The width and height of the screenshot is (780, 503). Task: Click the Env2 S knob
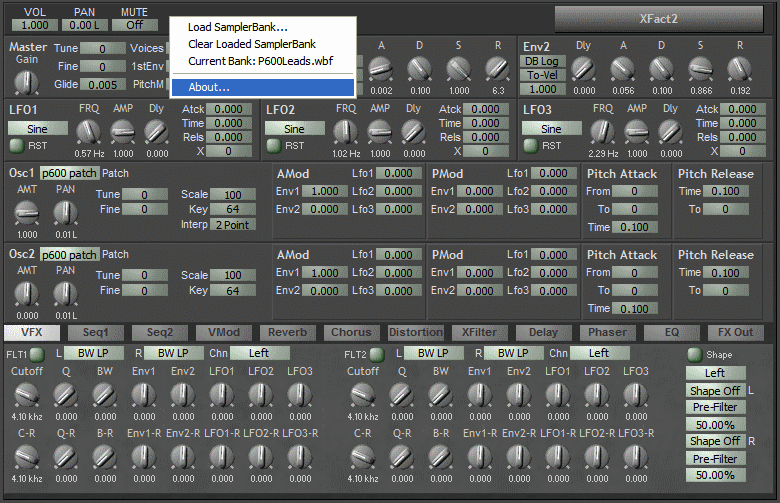pyautogui.click(x=700, y=69)
